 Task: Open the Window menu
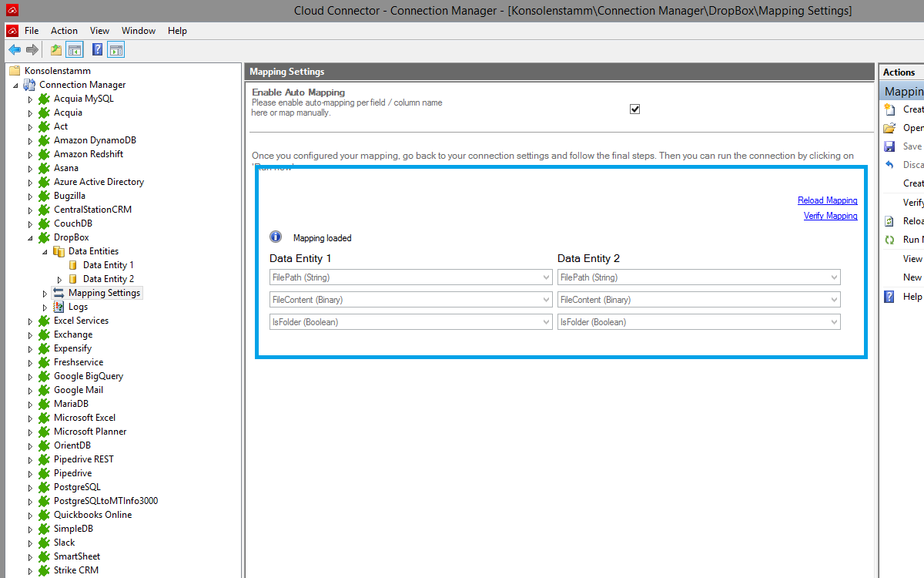click(x=139, y=31)
